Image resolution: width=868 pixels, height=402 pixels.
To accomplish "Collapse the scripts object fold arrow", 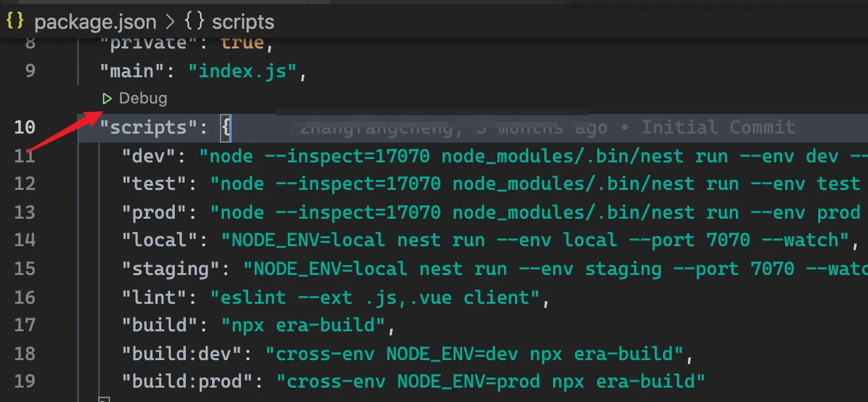I will coord(84,127).
